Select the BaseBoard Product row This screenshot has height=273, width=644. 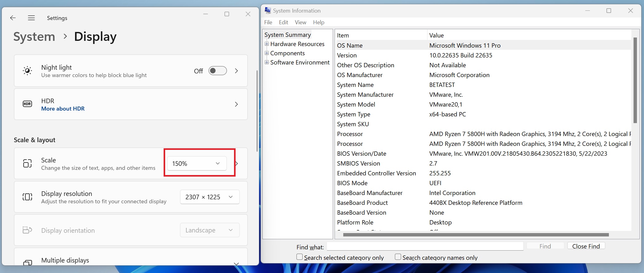483,203
